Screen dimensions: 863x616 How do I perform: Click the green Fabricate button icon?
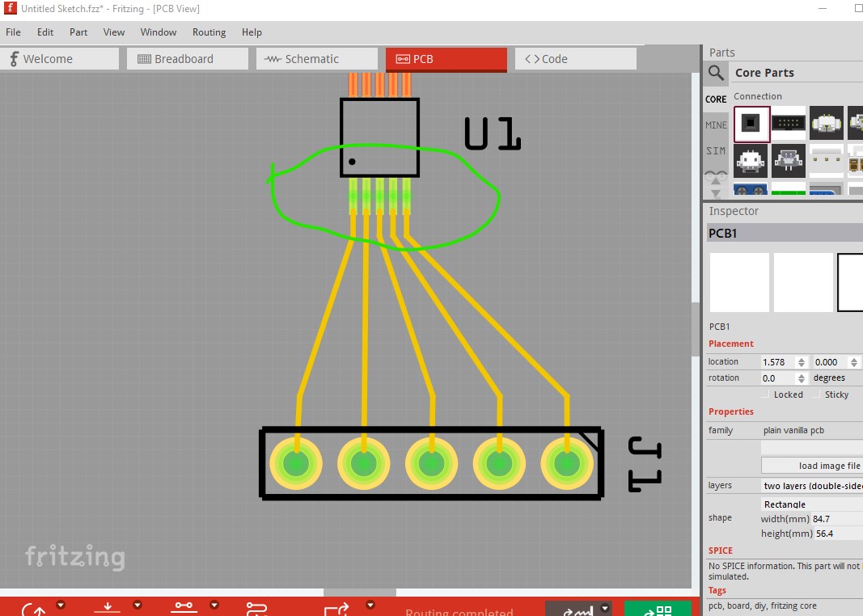tap(658, 610)
